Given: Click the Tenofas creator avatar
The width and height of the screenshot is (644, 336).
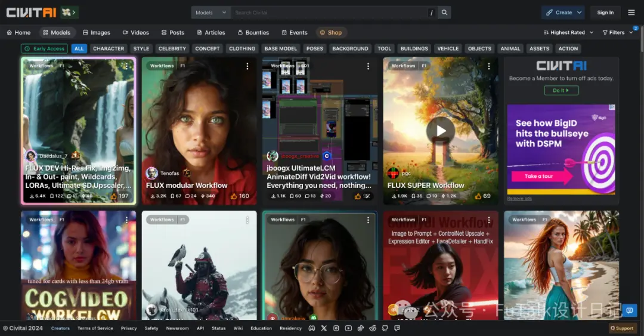Looking at the screenshot, I should [152, 173].
